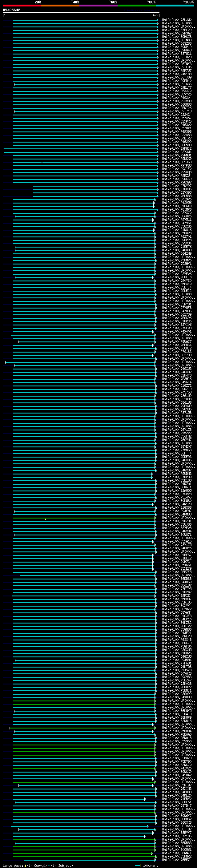
Task: Click hit UniRef100_P87158
Action: (177, 413)
